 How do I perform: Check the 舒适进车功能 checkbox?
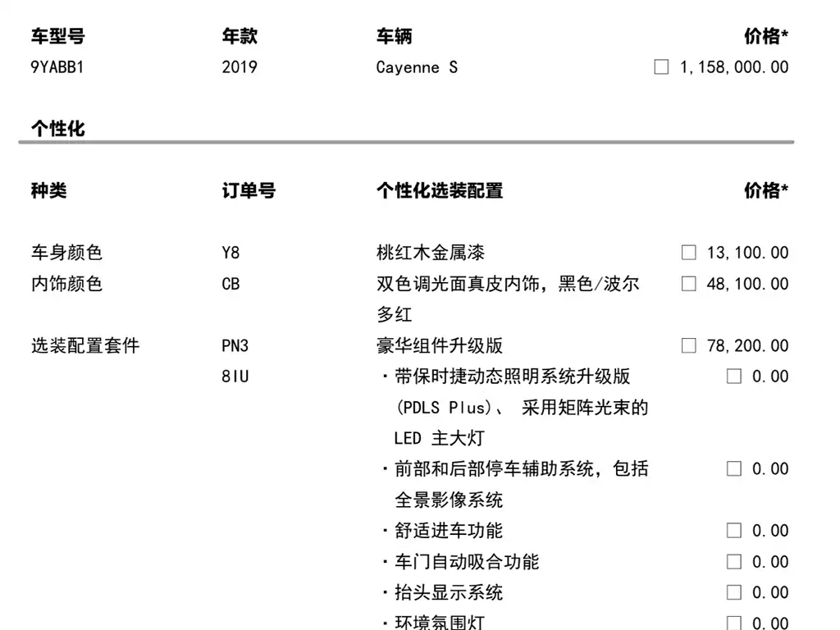coord(734,531)
